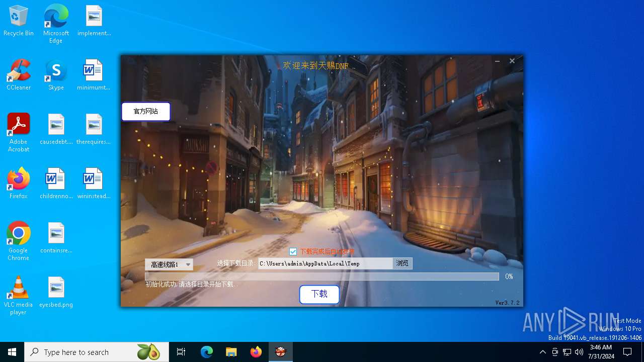The height and width of the screenshot is (362, 644).
Task: Open Firefox desktop shortcut
Action: coord(19,184)
